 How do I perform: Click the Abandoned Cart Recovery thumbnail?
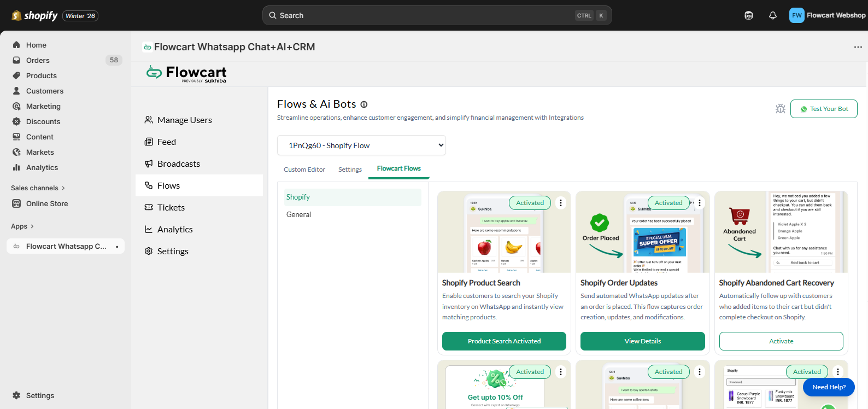(781, 232)
